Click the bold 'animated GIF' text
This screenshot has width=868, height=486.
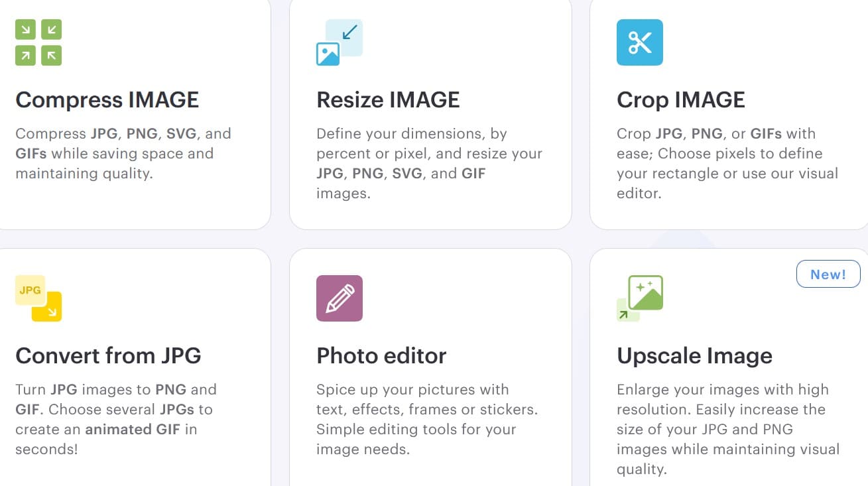(133, 429)
